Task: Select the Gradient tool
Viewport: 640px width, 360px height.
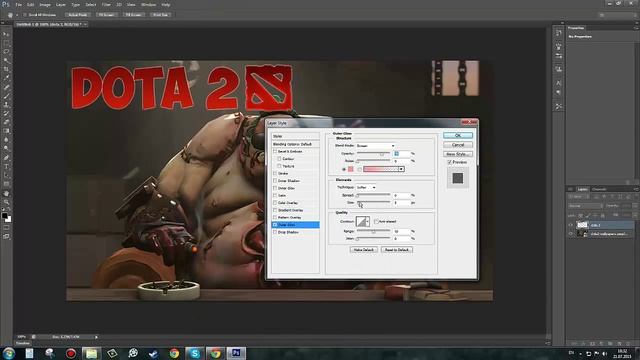Action: 6,131
